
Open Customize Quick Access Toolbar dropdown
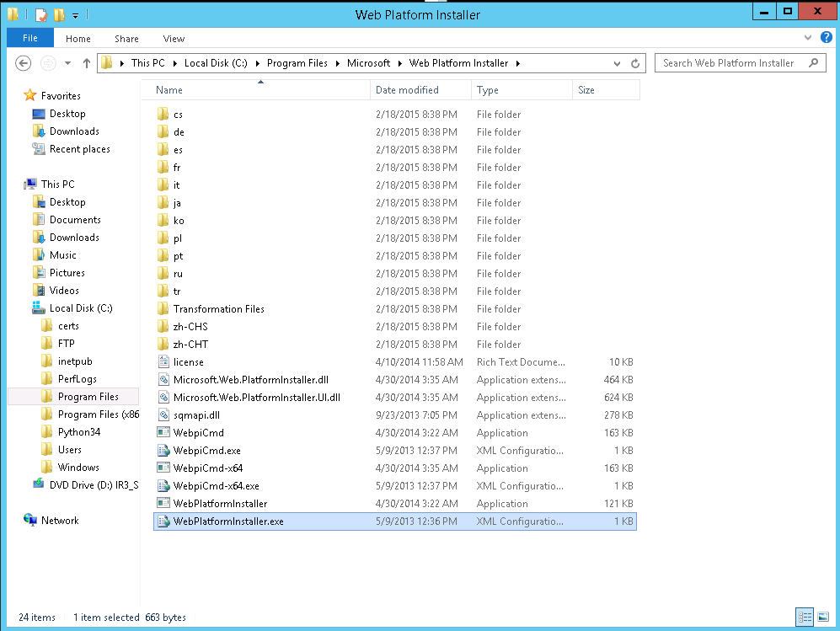point(76,15)
